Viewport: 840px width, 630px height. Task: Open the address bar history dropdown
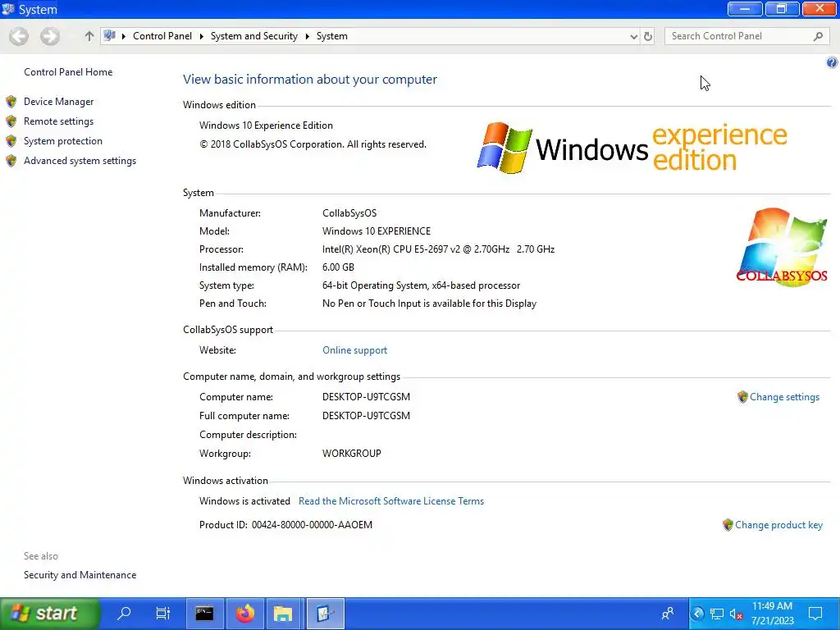634,36
